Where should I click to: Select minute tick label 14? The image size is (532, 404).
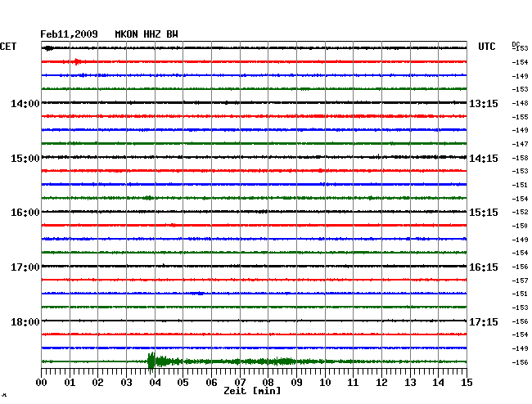(439, 382)
